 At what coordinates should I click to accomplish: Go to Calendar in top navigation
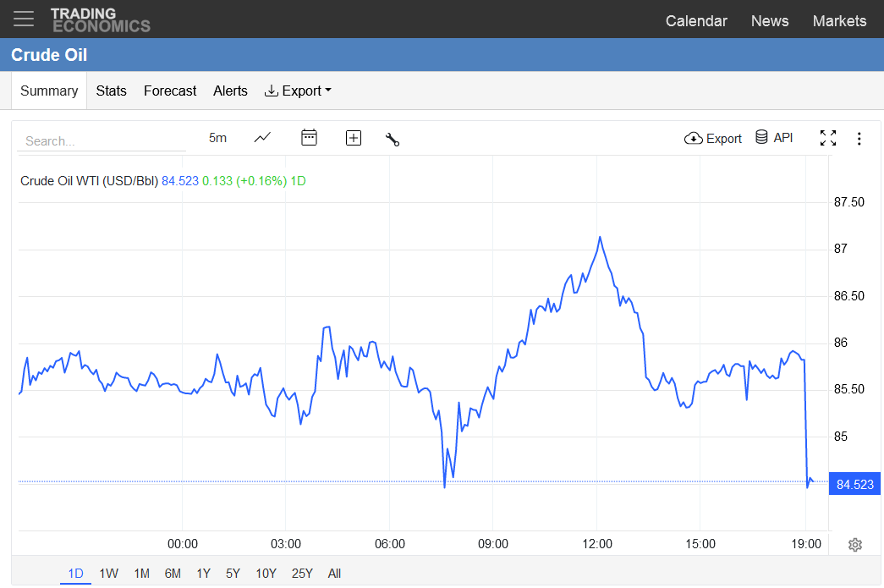click(x=696, y=21)
